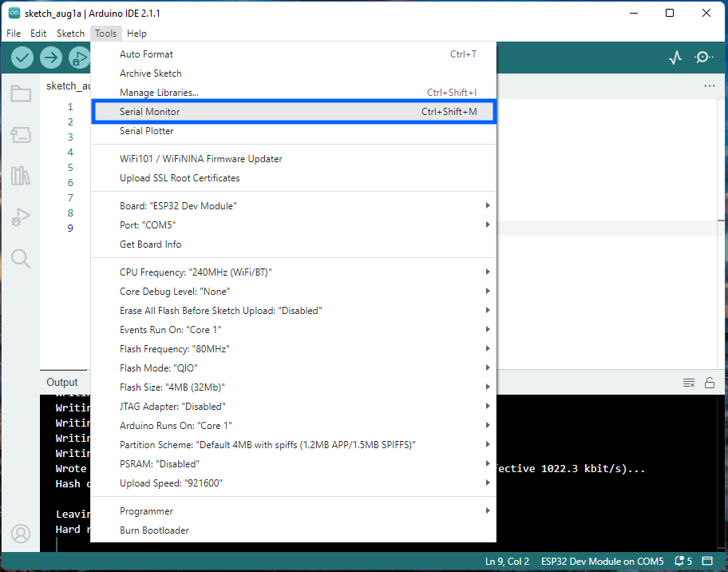Open Library Manager sidebar icon
The width and height of the screenshot is (728, 572).
click(21, 176)
